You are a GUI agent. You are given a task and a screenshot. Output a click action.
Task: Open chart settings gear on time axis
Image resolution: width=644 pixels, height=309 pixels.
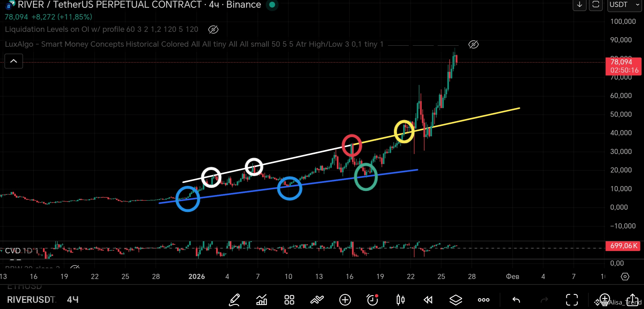[625, 277]
